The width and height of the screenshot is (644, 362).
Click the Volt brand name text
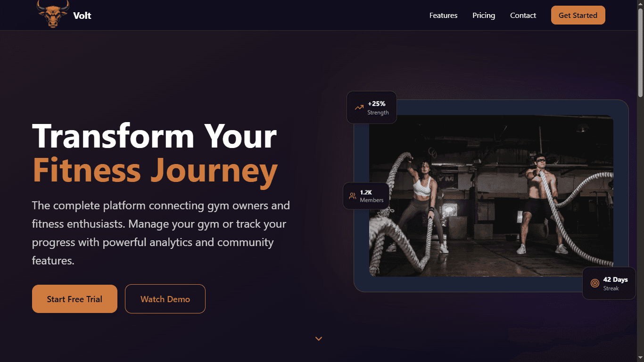click(82, 16)
